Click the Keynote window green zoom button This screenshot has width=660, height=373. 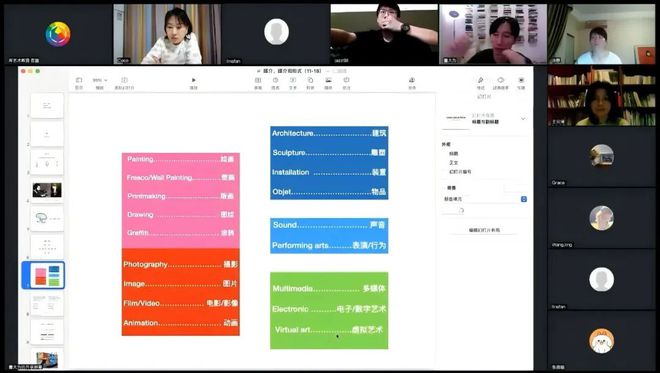point(37,71)
